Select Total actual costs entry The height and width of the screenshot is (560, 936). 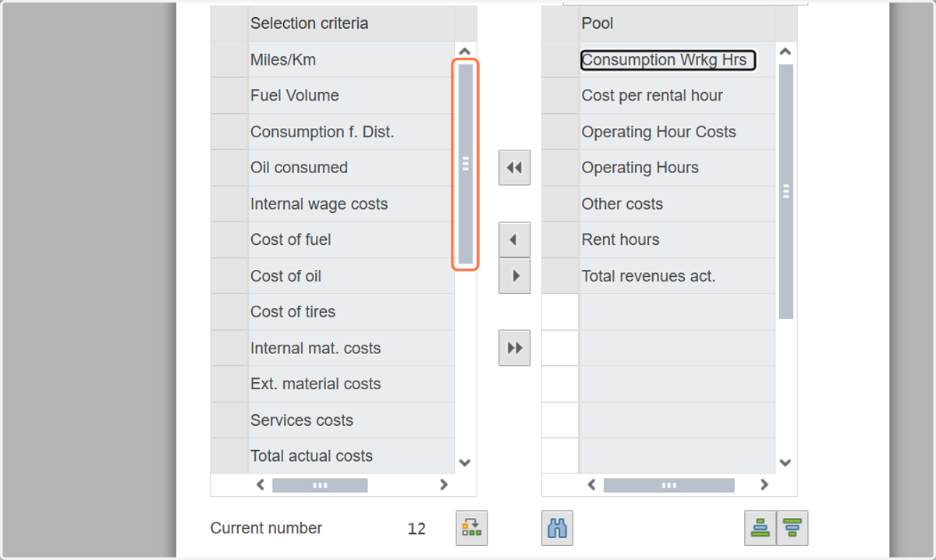[x=351, y=456]
